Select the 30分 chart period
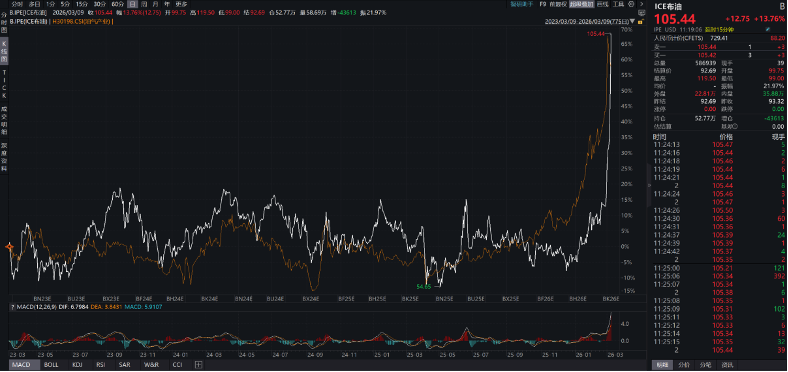 (x=100, y=4)
